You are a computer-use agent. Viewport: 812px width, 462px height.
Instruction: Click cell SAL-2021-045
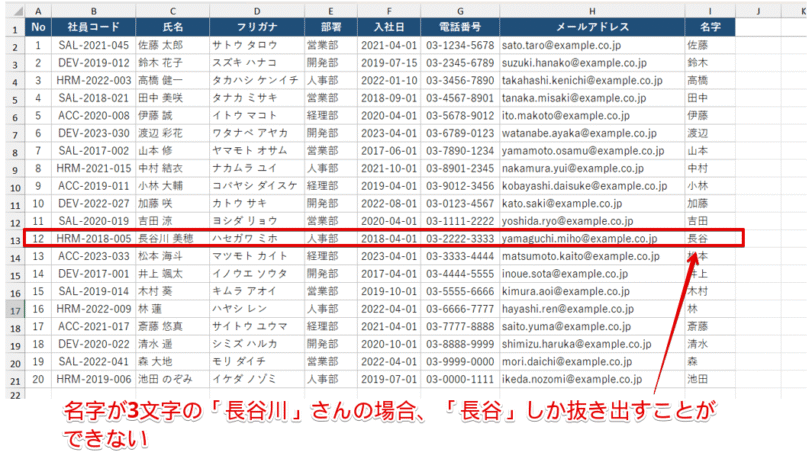[93, 45]
